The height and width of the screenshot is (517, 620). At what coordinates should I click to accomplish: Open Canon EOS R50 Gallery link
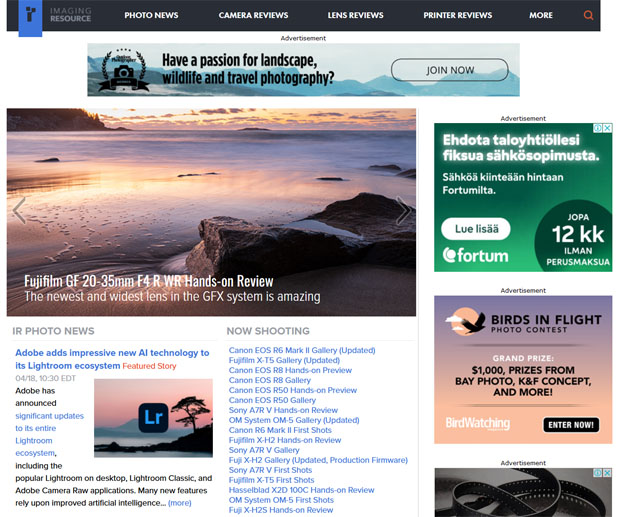coord(272,400)
